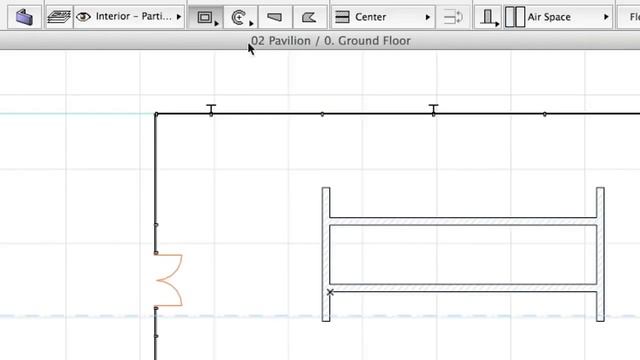Toggle the eye icon for layer visibility
The image size is (640, 360).
[83, 17]
